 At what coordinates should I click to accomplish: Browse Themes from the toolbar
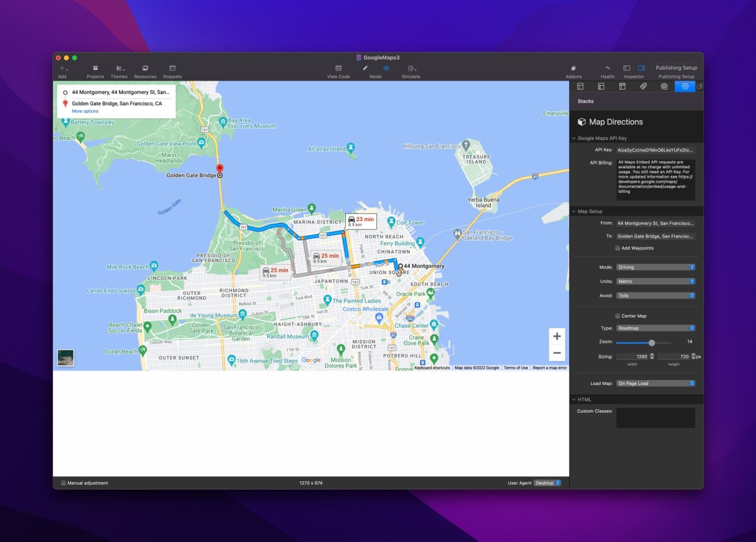point(119,69)
